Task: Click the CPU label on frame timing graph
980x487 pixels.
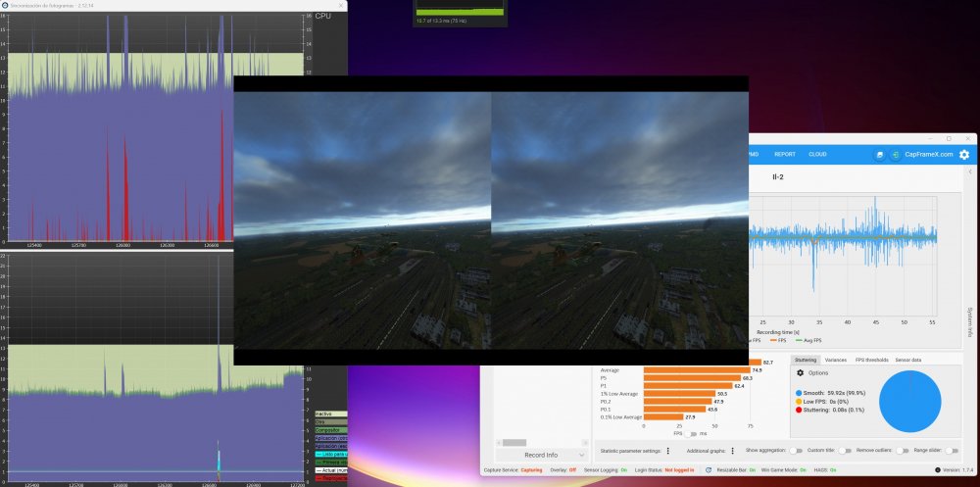Action: click(323, 16)
